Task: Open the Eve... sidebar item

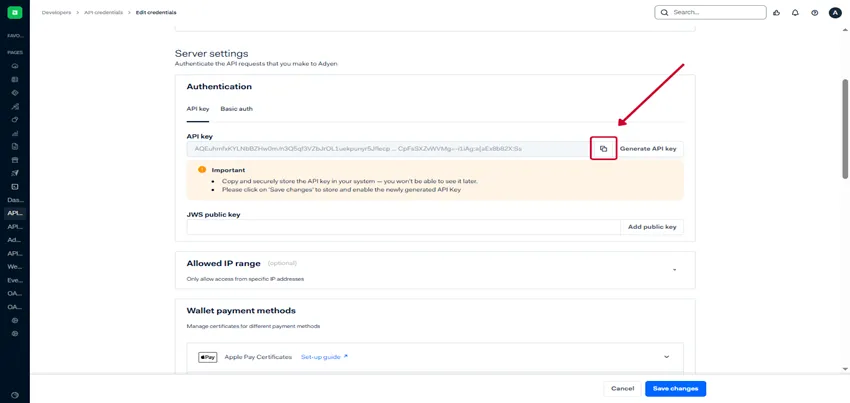Action: (15, 280)
